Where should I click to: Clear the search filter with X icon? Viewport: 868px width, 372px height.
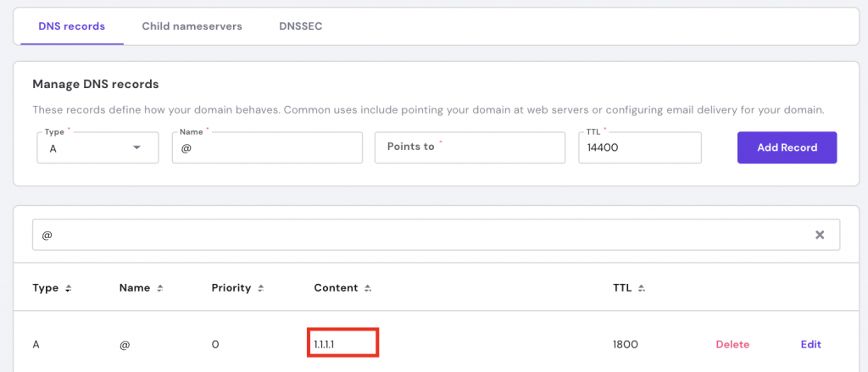[x=820, y=235]
